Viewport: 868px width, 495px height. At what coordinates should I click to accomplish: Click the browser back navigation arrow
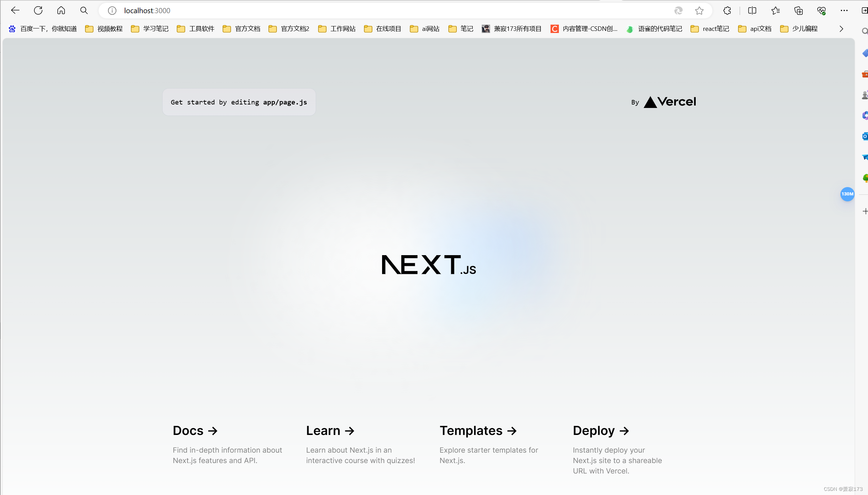(x=15, y=10)
